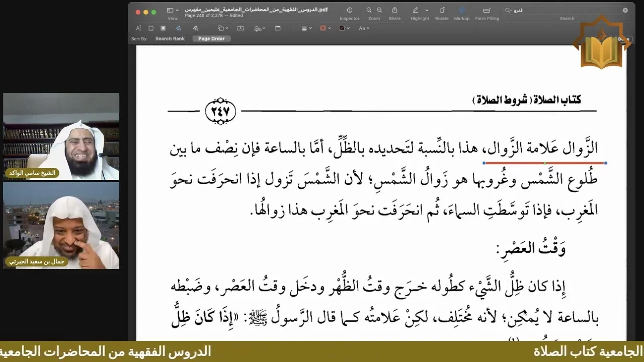The image size is (644, 362).
Task: Click the PDF file title
Action: (257, 10)
